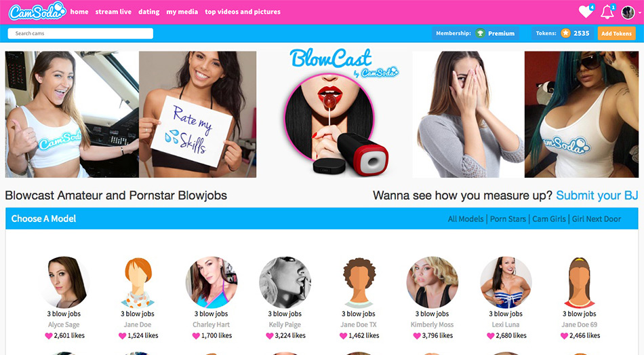The image size is (644, 355).
Task: Click the CamSoda logo
Action: click(x=37, y=11)
